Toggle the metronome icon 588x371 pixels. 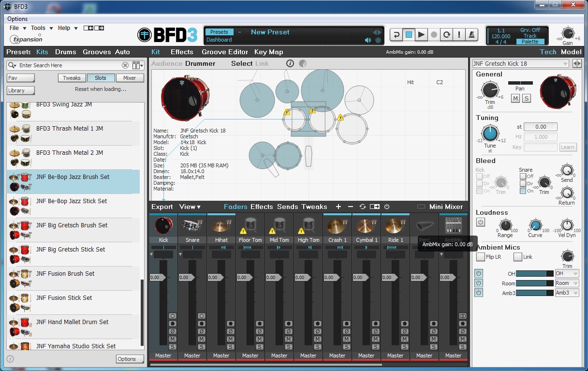(471, 35)
